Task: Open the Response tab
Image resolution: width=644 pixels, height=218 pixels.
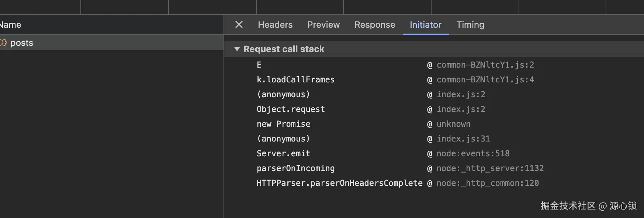Action: [x=375, y=25]
